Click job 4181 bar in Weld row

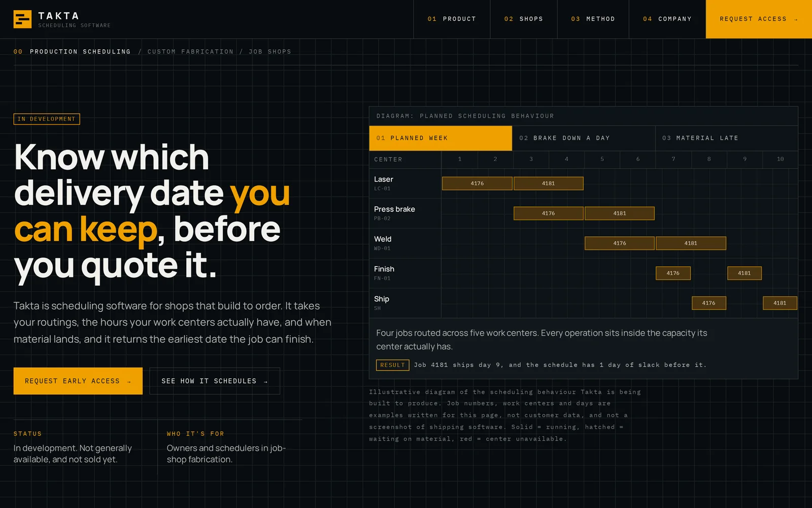tap(691, 243)
